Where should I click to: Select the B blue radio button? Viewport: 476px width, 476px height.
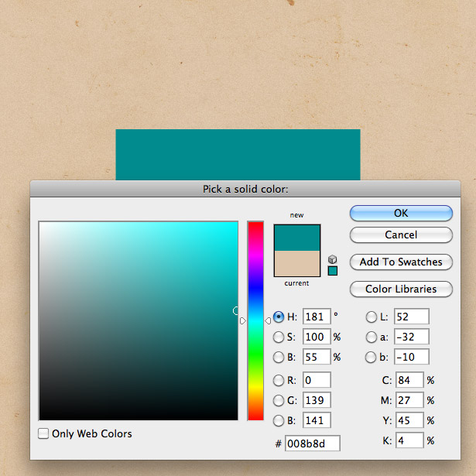tap(279, 420)
